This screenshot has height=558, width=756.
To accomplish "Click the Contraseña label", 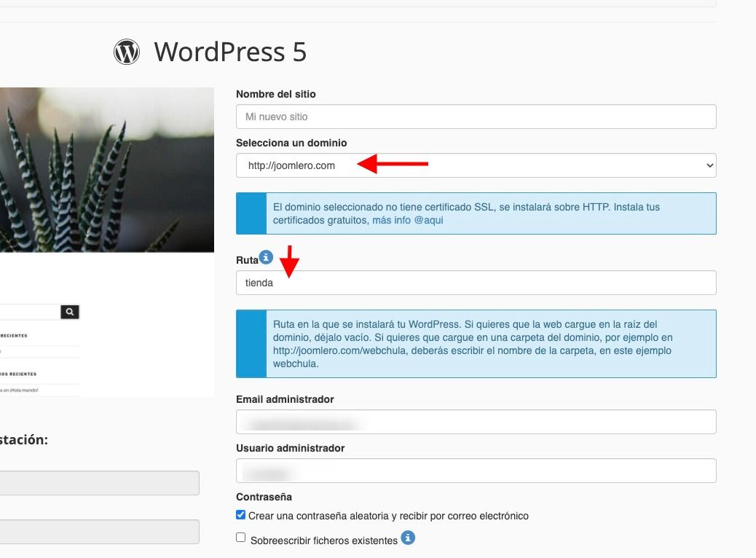I will point(264,497).
